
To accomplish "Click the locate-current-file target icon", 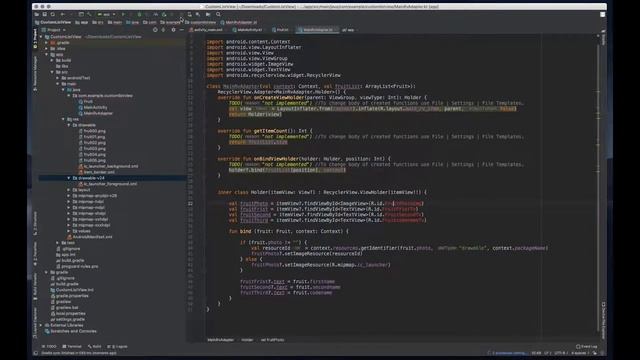I will coord(155,30).
